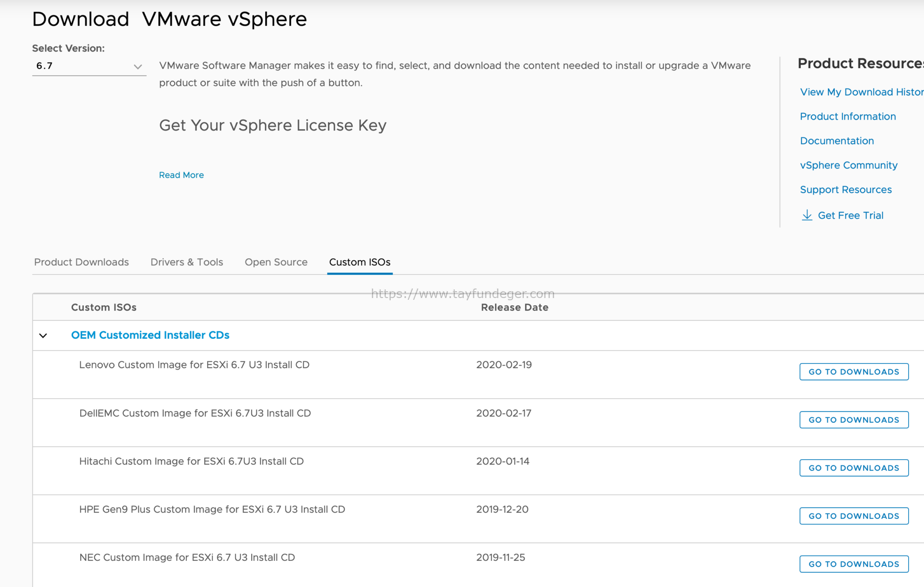This screenshot has width=924, height=587.
Task: Open the Open Source tab
Action: click(276, 262)
